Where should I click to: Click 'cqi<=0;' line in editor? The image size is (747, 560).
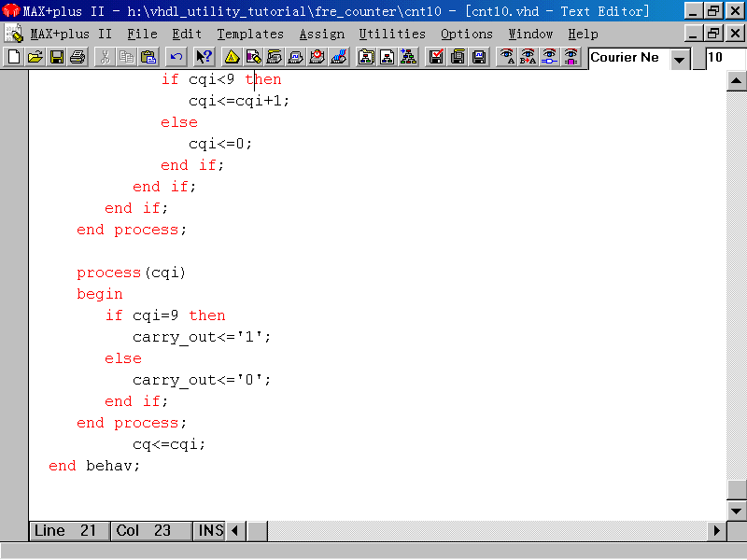click(220, 144)
